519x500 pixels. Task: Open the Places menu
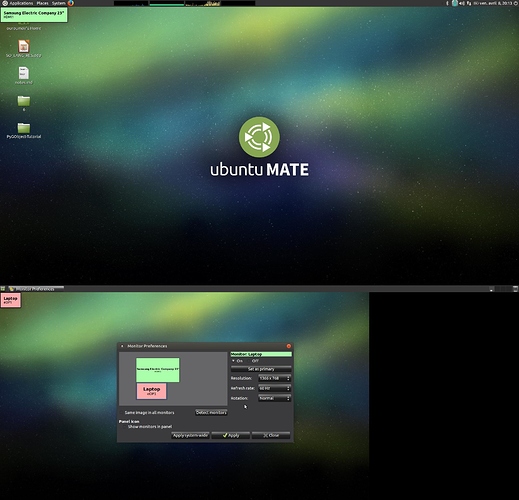[42, 3]
